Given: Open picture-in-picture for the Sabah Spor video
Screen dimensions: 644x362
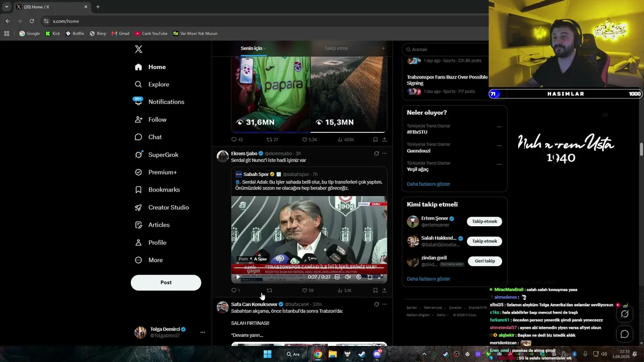Looking at the screenshot, I should 370,277.
